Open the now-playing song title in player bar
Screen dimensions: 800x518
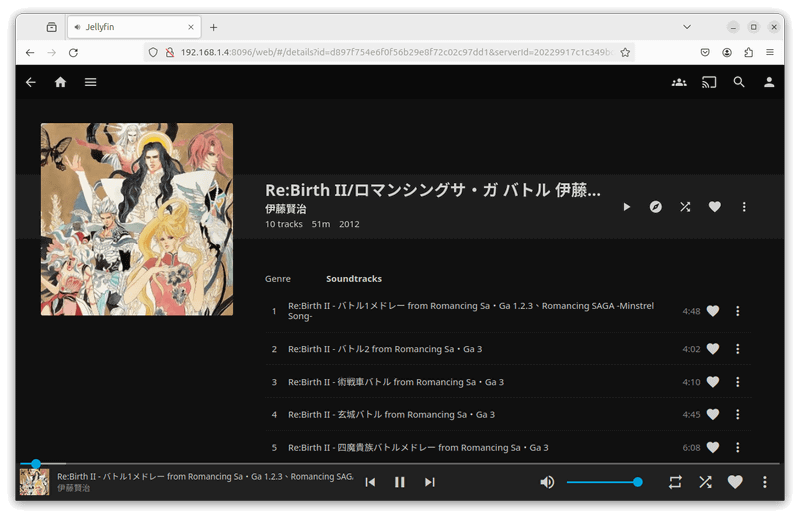[x=205, y=477]
